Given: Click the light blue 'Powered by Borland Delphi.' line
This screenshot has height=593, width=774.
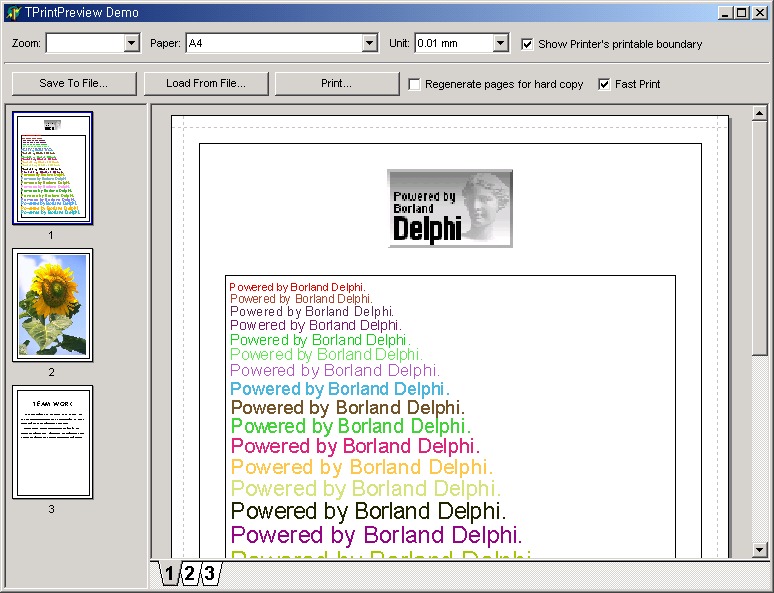Looking at the screenshot, I should pos(340,389).
